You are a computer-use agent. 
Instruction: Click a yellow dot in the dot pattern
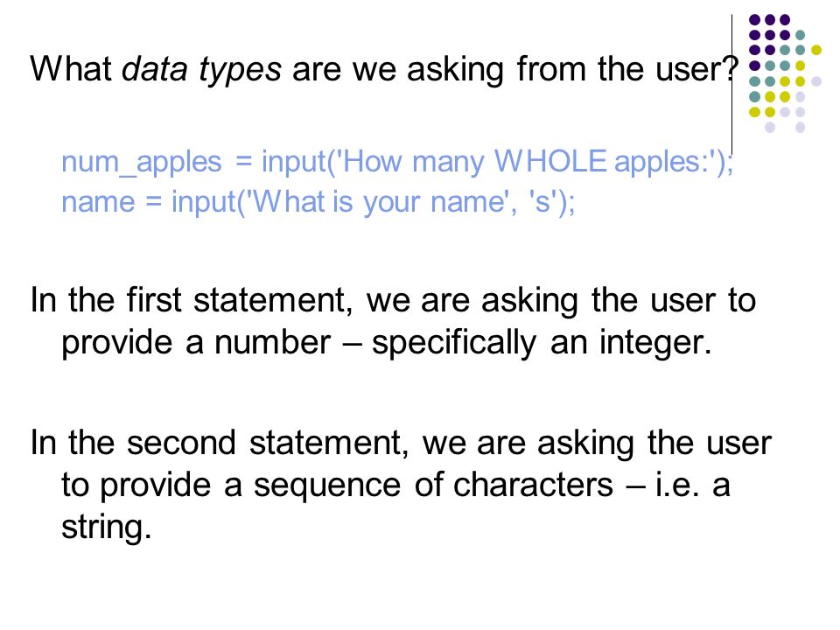[x=815, y=51]
